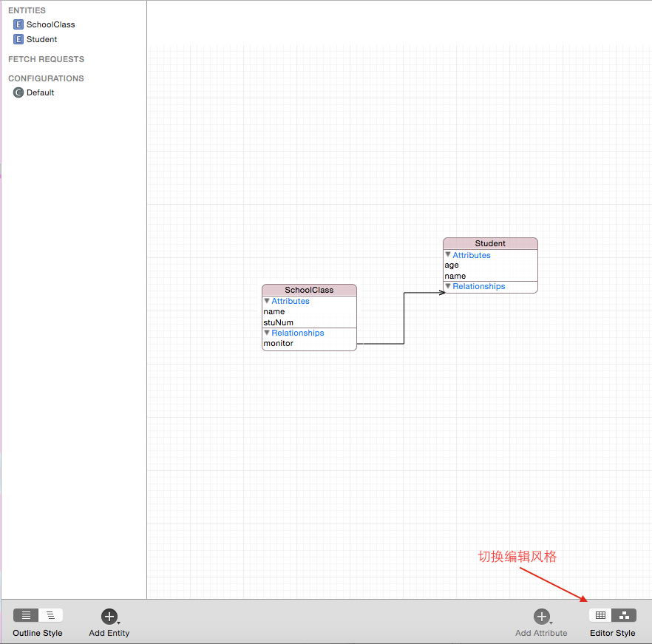
Task: Open the Add Entity dropdown arrow
Action: [119, 623]
